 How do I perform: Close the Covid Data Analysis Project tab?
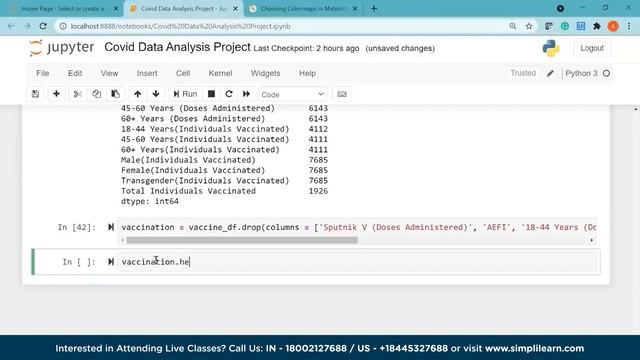click(x=235, y=9)
